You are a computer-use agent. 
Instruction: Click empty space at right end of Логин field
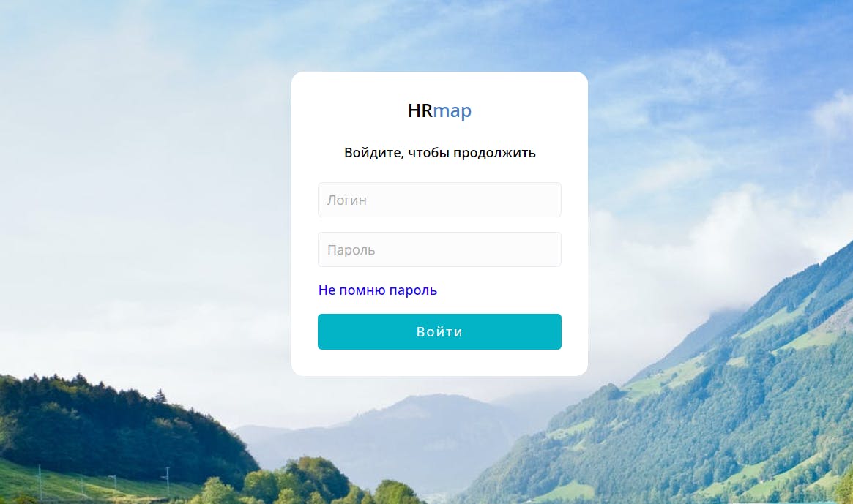(533, 200)
